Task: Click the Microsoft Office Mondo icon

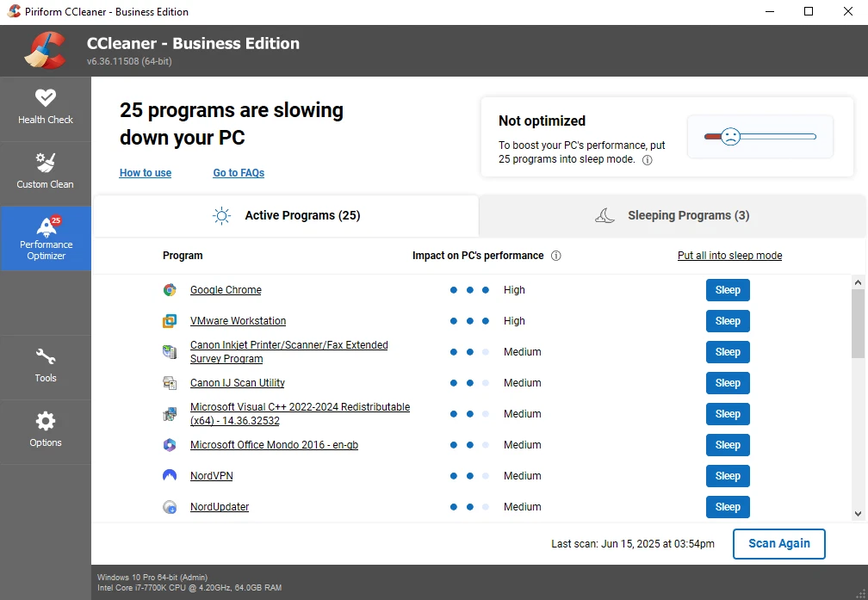Action: (x=170, y=445)
